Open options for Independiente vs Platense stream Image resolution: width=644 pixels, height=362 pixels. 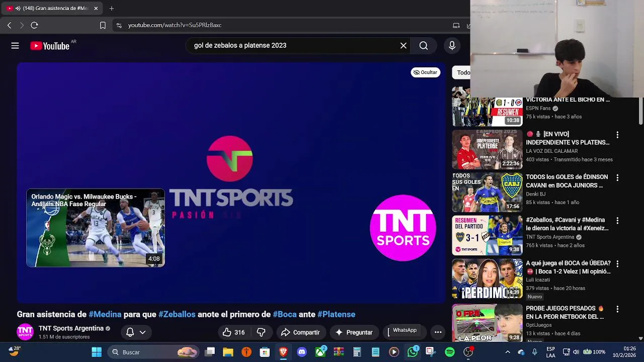point(617,135)
